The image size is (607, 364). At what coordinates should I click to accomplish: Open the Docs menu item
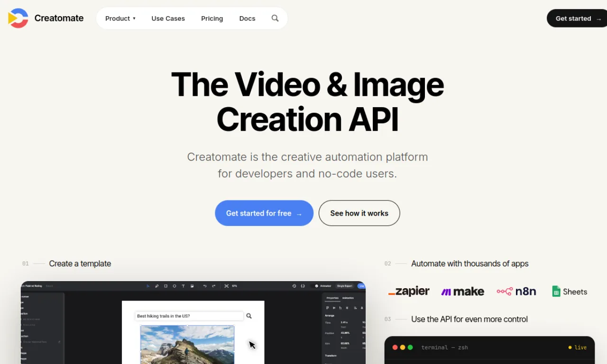tap(247, 18)
